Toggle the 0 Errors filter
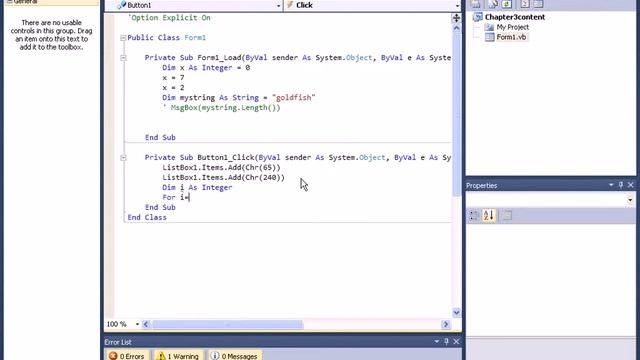The height and width of the screenshot is (360, 640). point(127,356)
